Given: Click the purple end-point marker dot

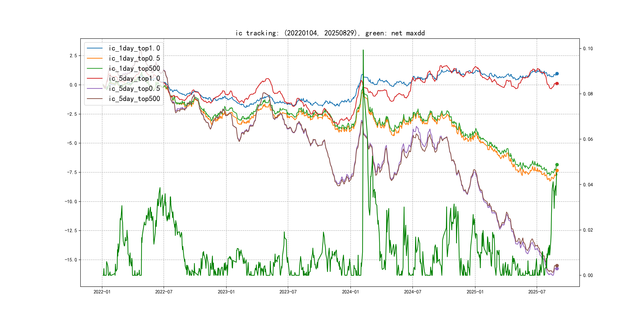Looking at the screenshot, I should (x=557, y=269).
